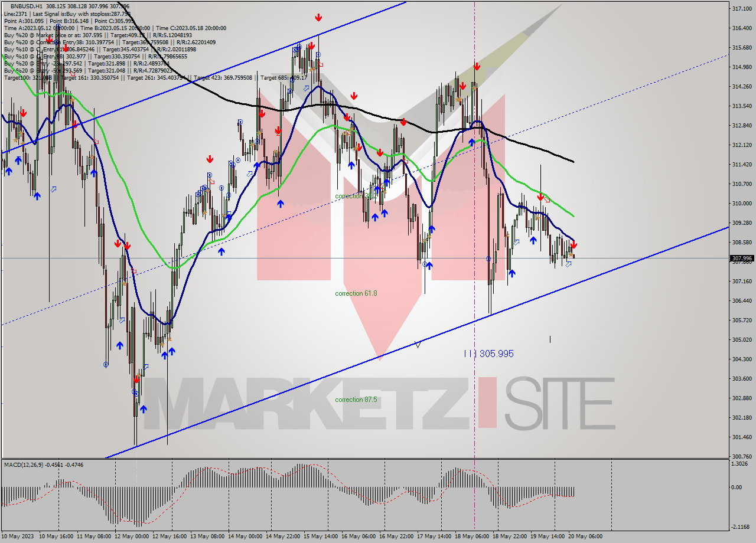Viewport: 756px width, 543px height.
Task: Click the 317.100 price axis label
Action: (x=741, y=9)
